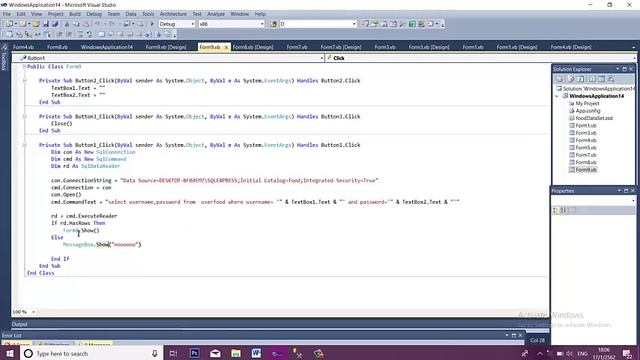The width and height of the screenshot is (640, 360).
Task: Switch to the Form9.vb [Design] tab
Action: pyautogui.click(x=166, y=47)
